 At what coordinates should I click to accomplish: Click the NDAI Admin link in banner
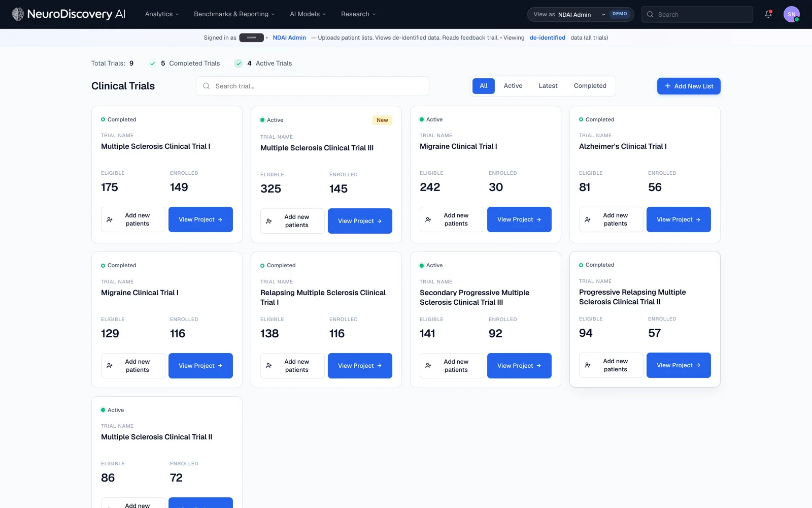click(289, 38)
